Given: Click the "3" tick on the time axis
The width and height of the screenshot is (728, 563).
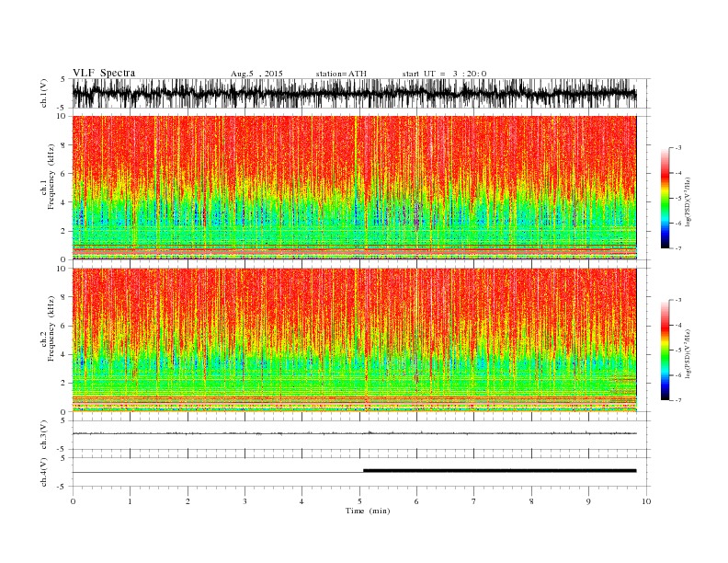Looking at the screenshot, I should pyautogui.click(x=245, y=501).
